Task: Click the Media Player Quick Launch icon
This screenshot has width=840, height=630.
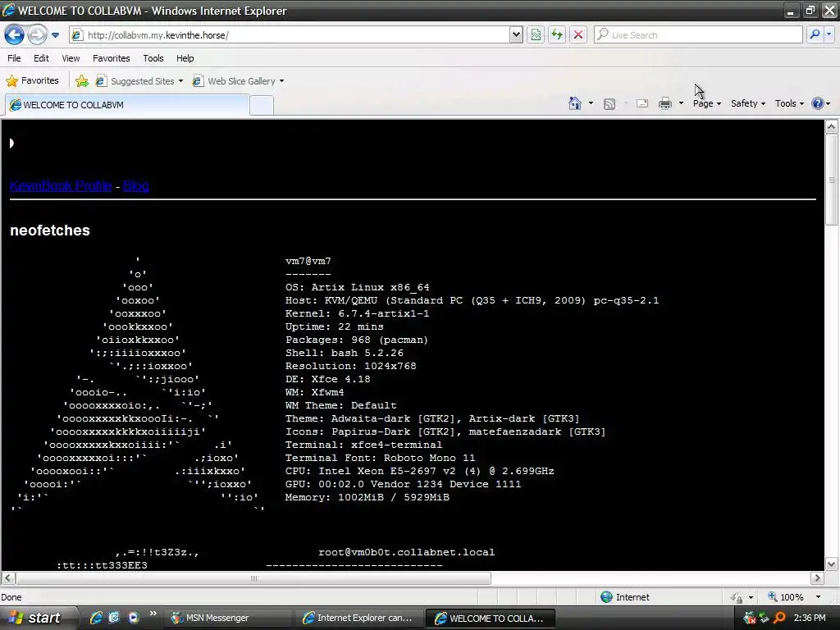Action: [x=133, y=618]
